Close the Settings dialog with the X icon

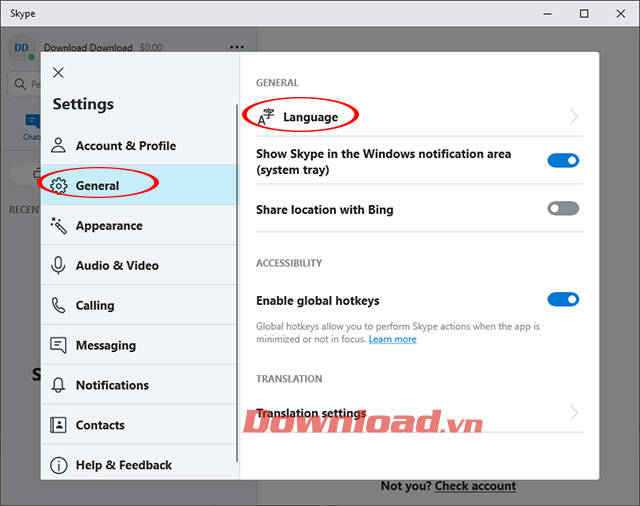pos(58,73)
